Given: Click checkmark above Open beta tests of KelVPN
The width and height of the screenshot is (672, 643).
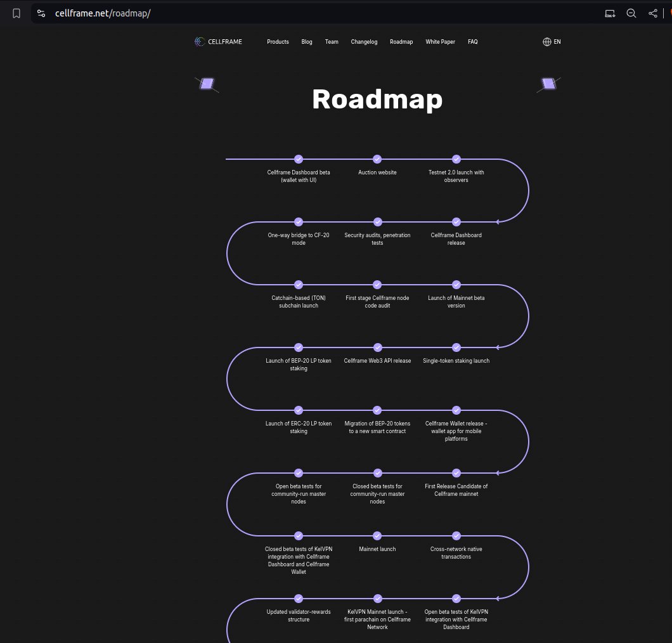Looking at the screenshot, I should coord(456,599).
